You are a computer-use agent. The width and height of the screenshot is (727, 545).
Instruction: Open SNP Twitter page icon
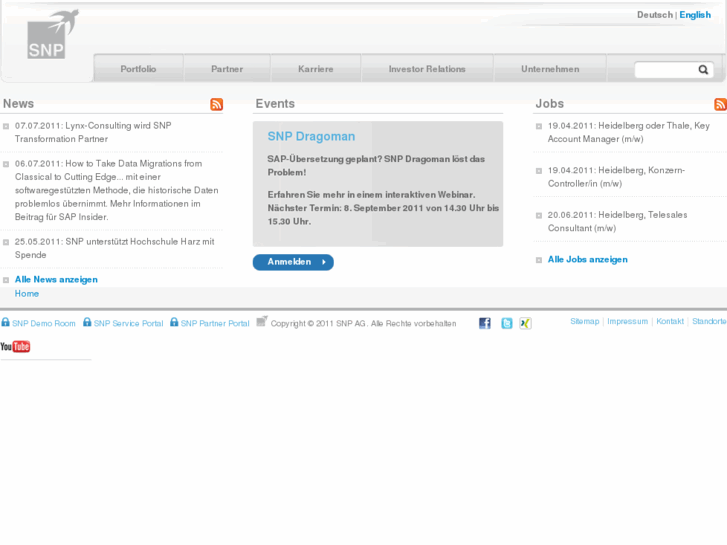click(507, 323)
